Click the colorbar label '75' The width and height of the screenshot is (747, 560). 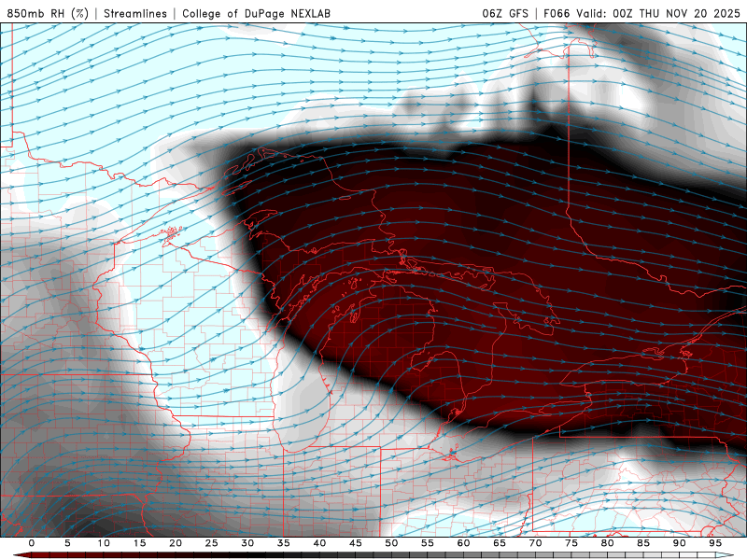[571, 543]
